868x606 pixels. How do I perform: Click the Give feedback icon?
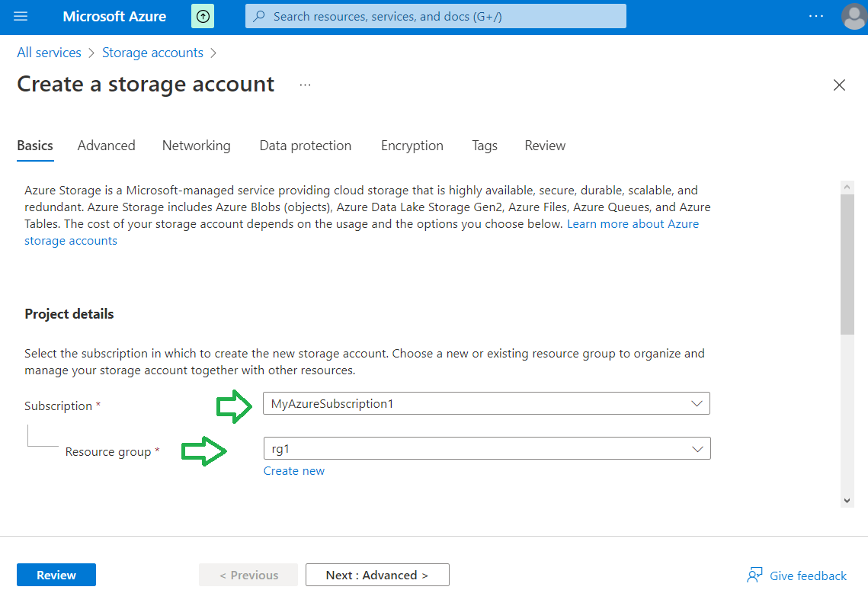point(754,575)
